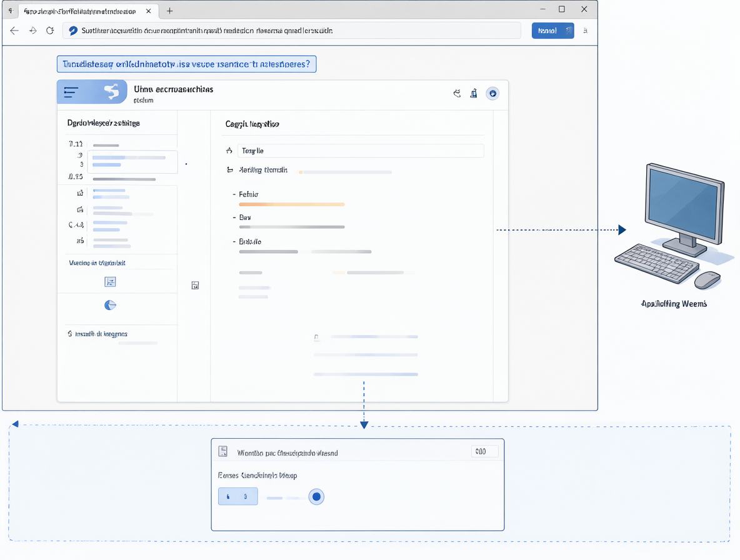Select the '7.11' row in left list
The height and width of the screenshot is (560, 740).
[x=94, y=144]
